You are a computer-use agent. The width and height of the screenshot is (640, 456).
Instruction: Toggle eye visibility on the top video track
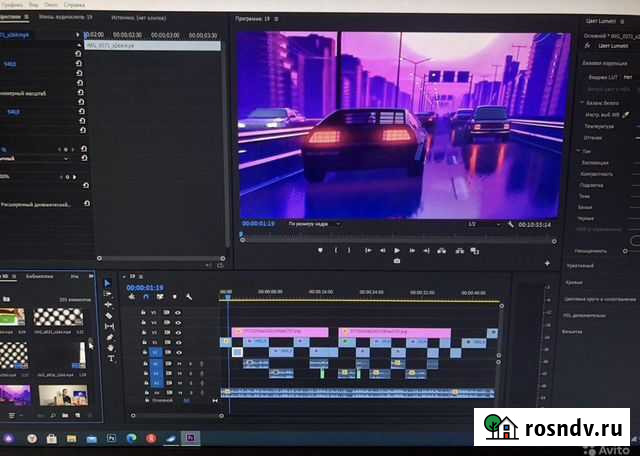pos(178,313)
